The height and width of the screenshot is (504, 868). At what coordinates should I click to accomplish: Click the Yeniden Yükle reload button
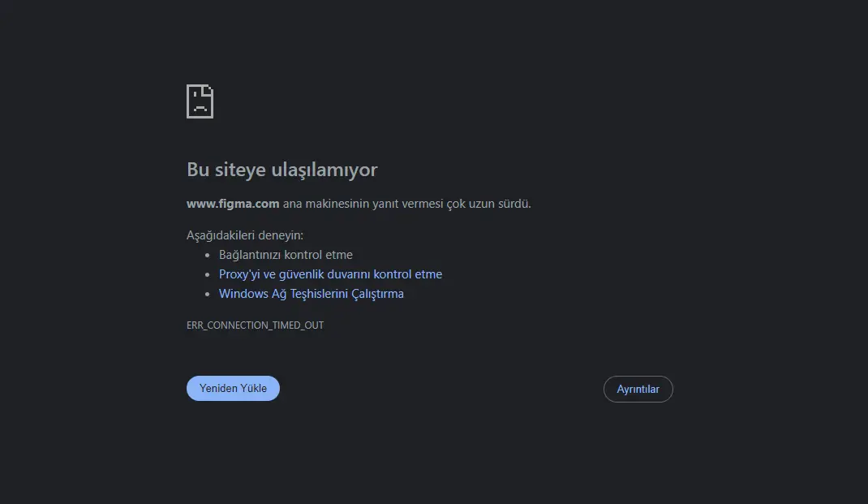click(233, 388)
